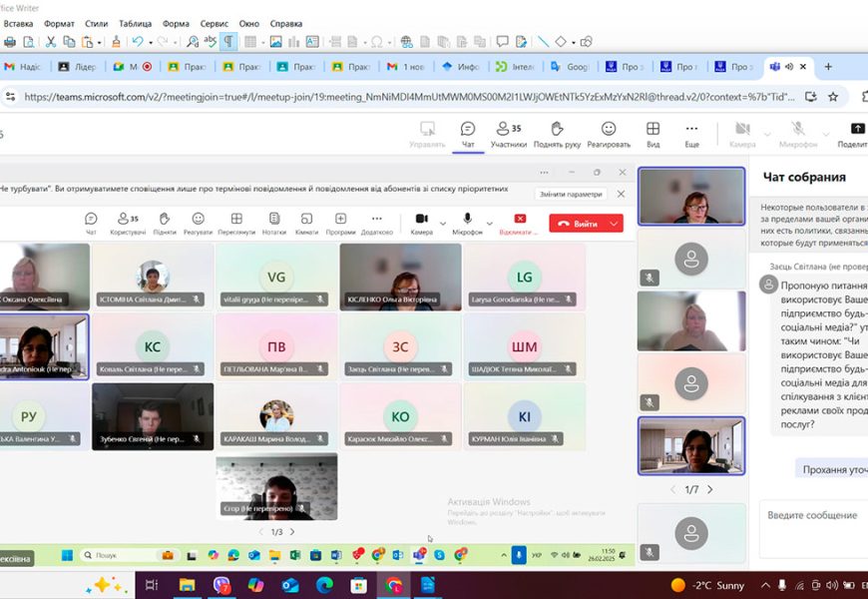
Task: Open Нотатки notes in shared screen toolbar
Action: pos(273,223)
